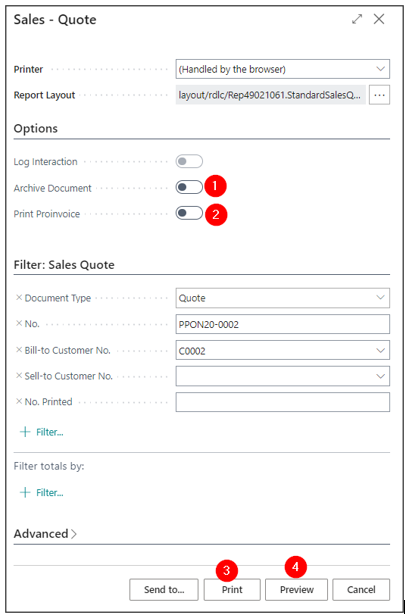406x616 pixels.
Task: Remove Sell-to Customer No. filter X icon
Action: (18, 376)
